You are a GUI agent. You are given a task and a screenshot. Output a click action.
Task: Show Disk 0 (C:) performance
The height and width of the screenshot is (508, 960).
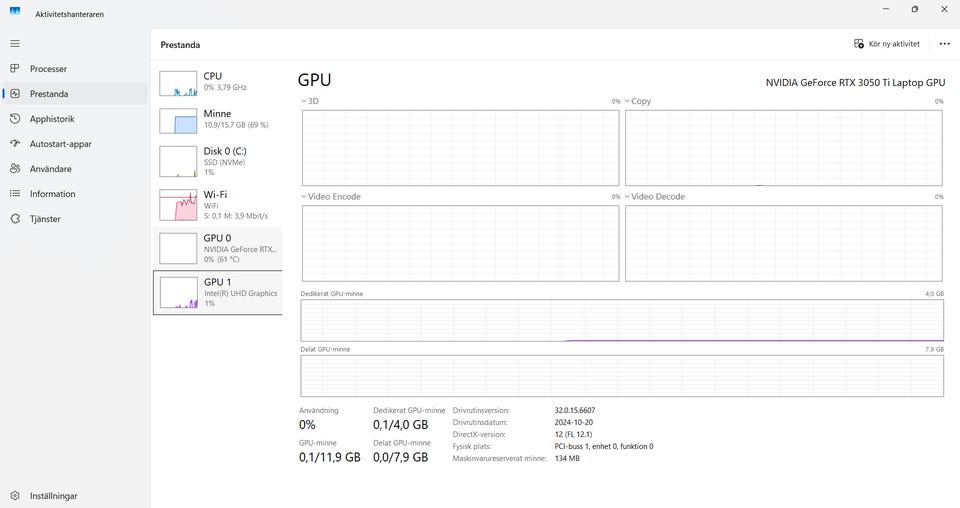coord(218,160)
